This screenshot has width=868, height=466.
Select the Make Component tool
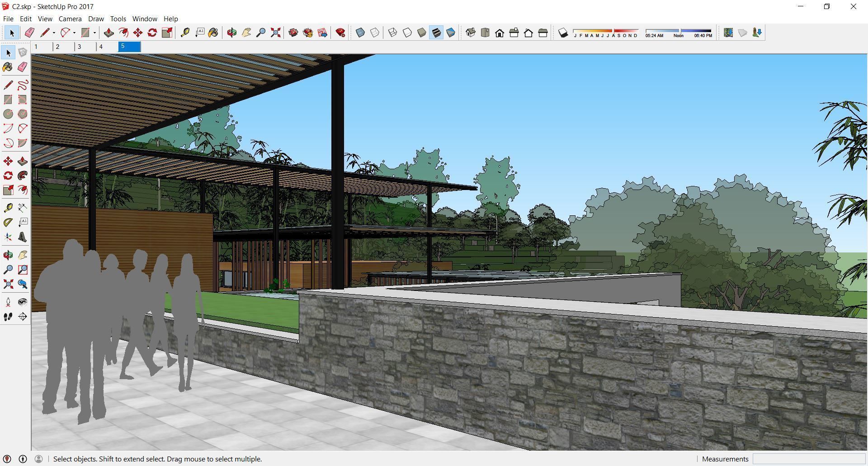pos(23,52)
